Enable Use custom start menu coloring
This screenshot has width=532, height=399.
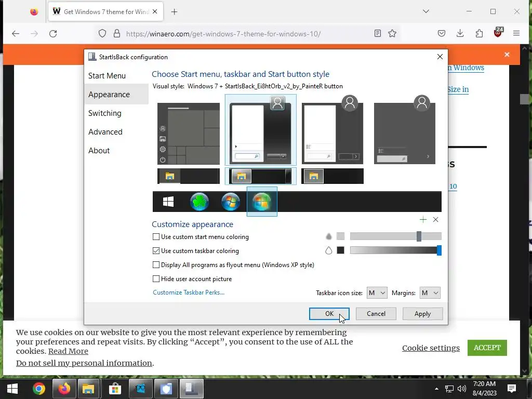tap(156, 237)
